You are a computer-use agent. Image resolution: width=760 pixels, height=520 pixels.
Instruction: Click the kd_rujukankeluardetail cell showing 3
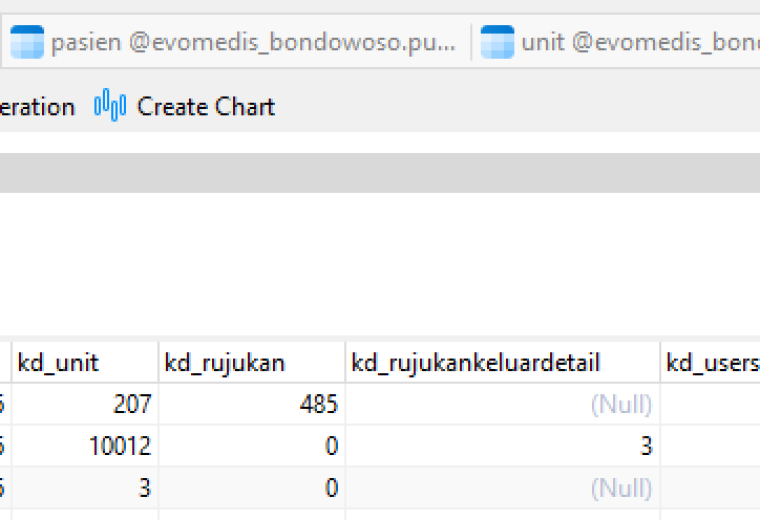[503, 446]
